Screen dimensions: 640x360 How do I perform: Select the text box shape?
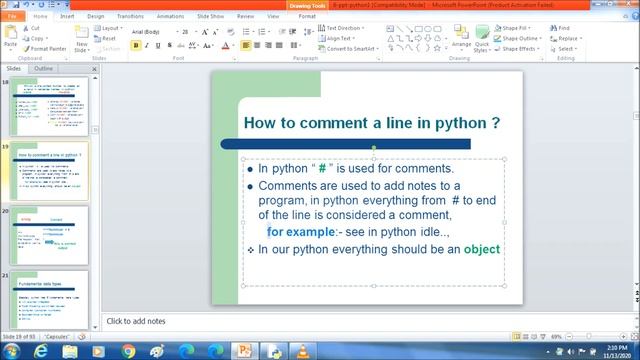[x=390, y=29]
